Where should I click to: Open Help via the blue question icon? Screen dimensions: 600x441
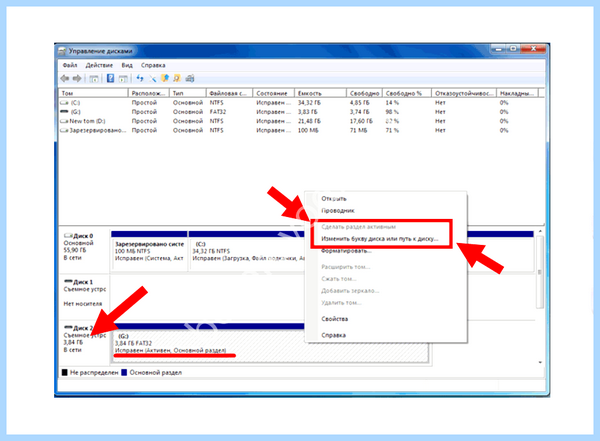[x=110, y=78]
